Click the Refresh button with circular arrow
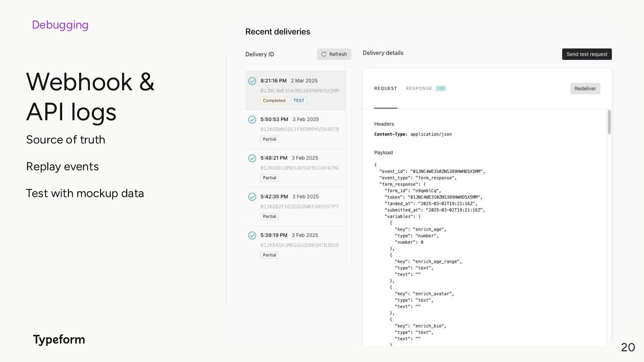 (334, 54)
